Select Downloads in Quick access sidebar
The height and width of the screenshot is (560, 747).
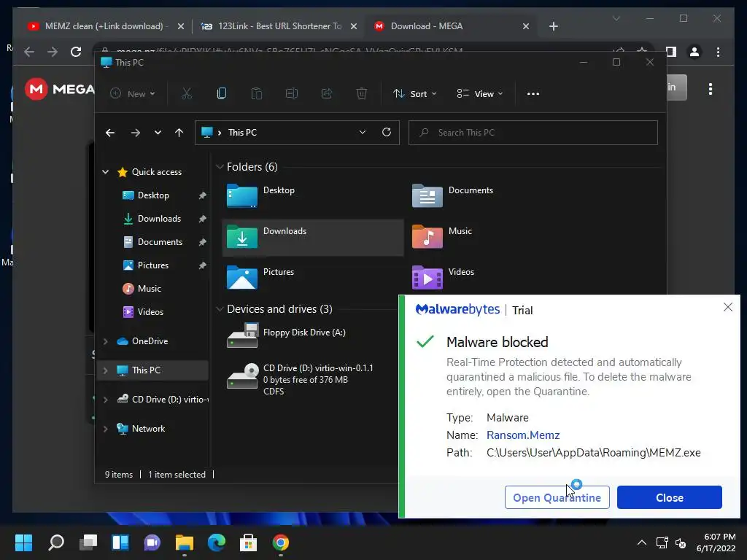click(x=158, y=219)
